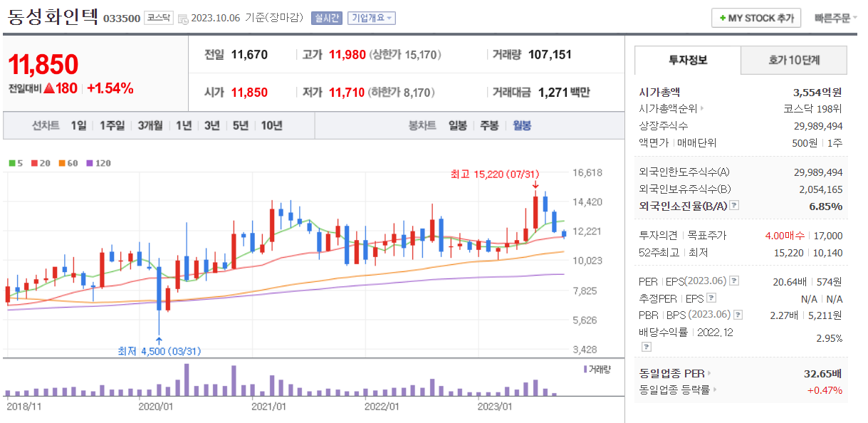Click the 동일업종 등락률 label link

675,390
